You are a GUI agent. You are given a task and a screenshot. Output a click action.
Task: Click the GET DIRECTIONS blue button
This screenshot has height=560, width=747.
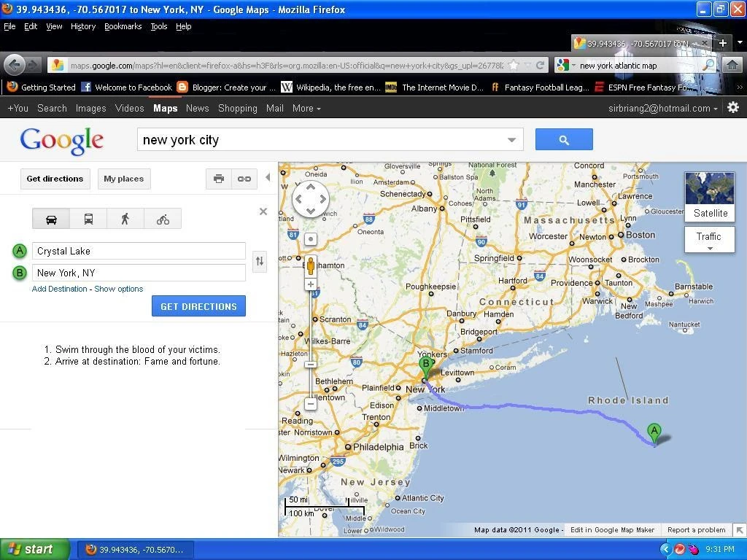click(x=198, y=306)
